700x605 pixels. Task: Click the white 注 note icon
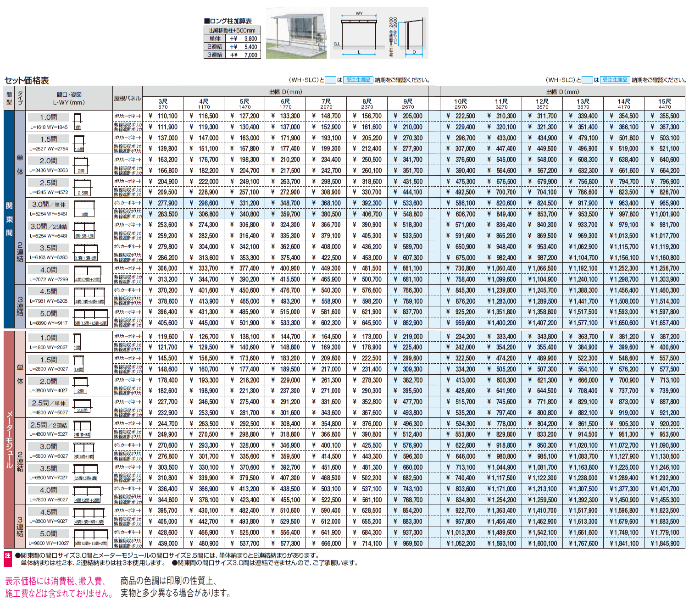coord(7,555)
